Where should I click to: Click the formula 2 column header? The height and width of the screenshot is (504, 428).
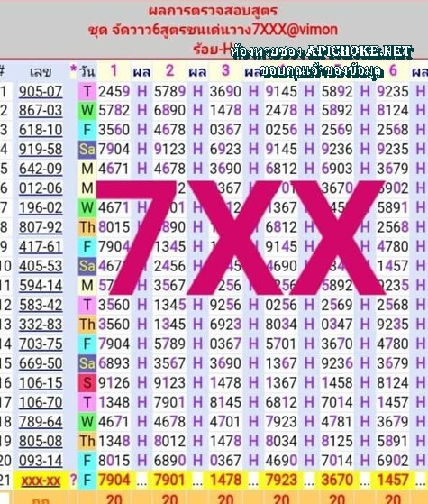pyautogui.click(x=169, y=70)
